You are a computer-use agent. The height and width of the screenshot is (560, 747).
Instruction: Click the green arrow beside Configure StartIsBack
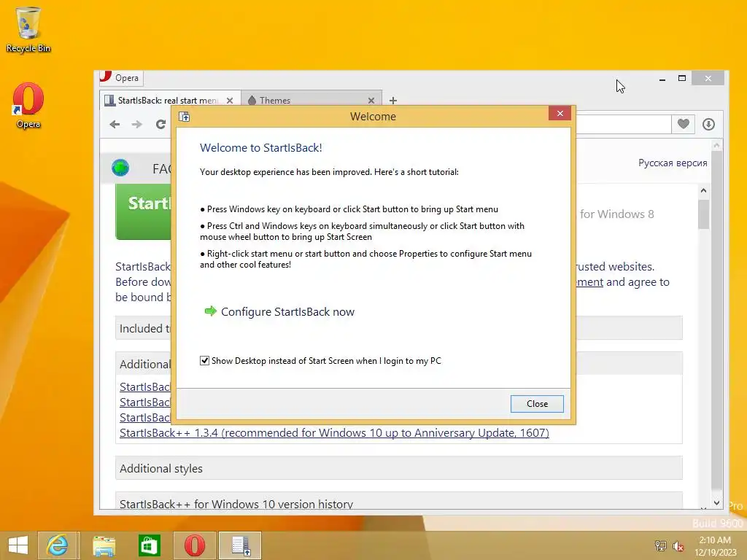[210, 311]
